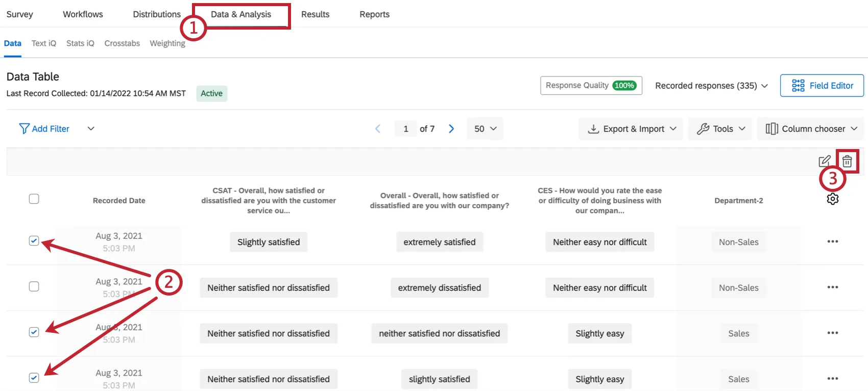Click the Field Editor button
The height and width of the screenshot is (391, 868).
[822, 86]
